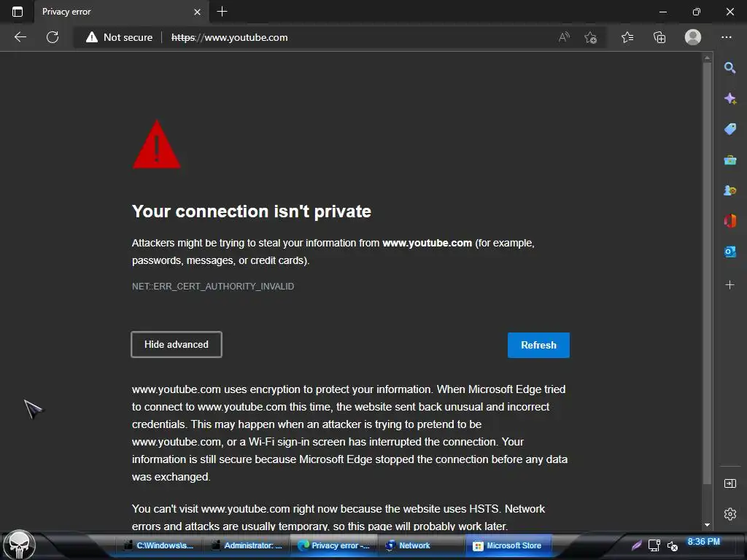The width and height of the screenshot is (747, 560).
Task: Open Microsoft 365 icon in sidebar
Action: click(729, 221)
